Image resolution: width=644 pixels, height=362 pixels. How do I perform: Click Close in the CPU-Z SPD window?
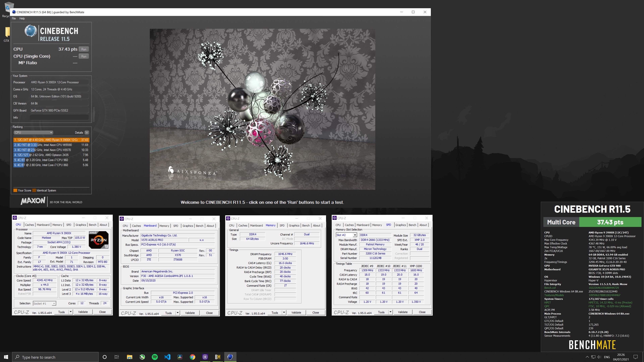(x=422, y=312)
